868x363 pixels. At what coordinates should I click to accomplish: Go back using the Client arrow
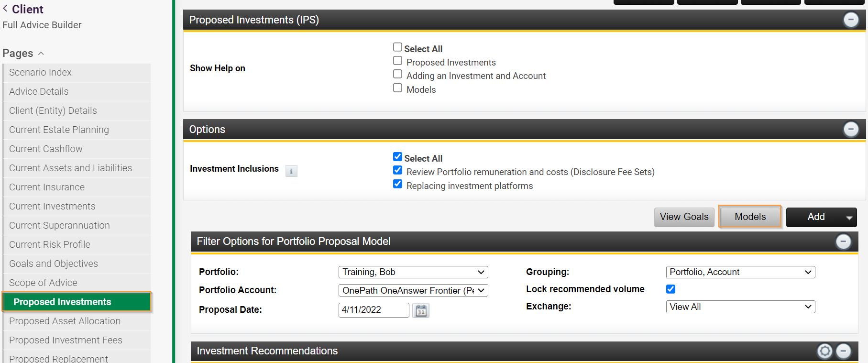coord(5,9)
